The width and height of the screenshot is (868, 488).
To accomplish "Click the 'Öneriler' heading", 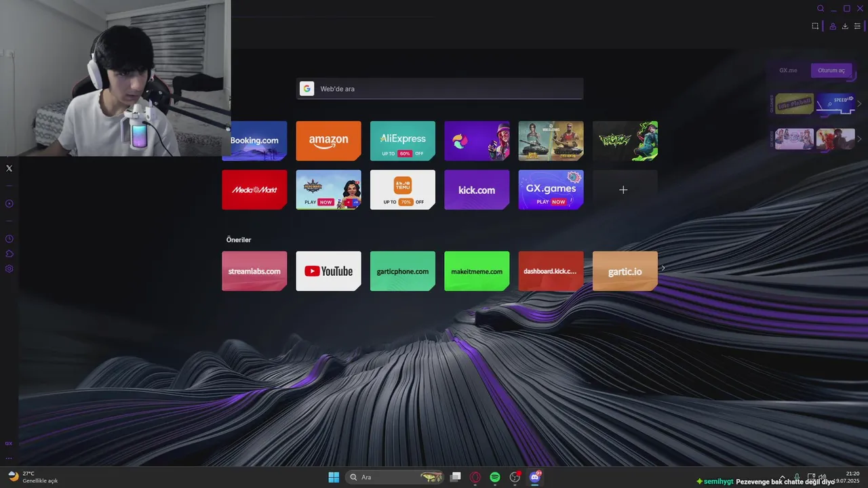I will [239, 240].
